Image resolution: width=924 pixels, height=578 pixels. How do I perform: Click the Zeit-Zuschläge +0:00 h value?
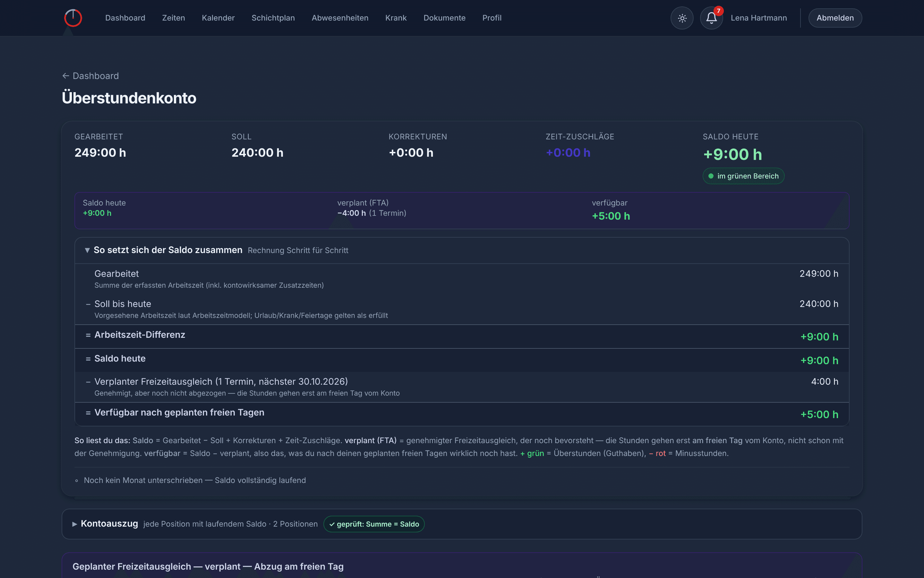[568, 153]
